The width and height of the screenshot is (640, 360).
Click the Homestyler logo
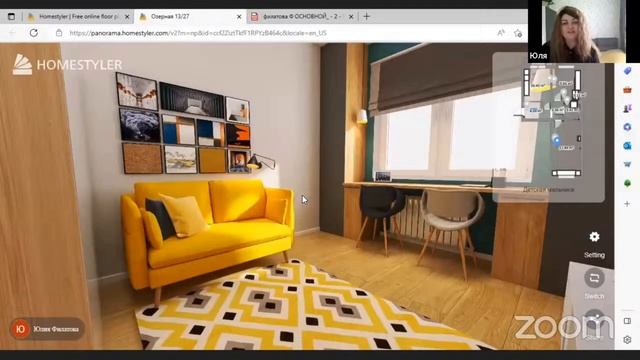(x=67, y=64)
